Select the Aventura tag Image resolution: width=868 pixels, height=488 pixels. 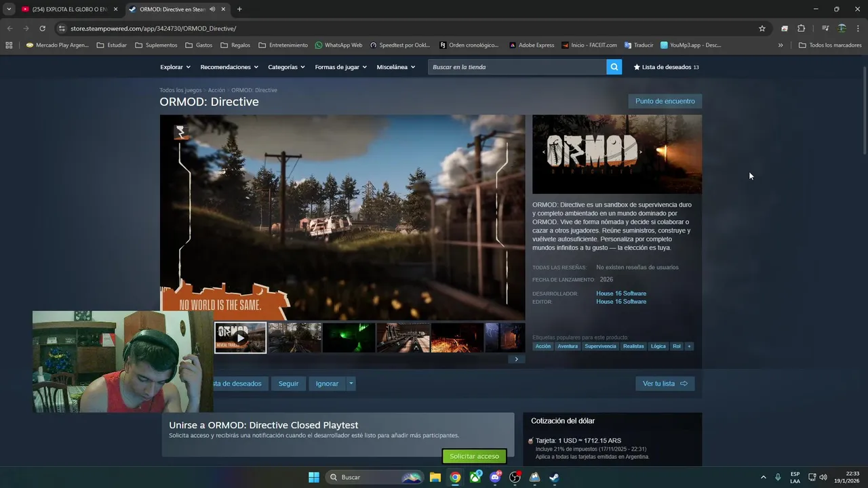pos(568,346)
